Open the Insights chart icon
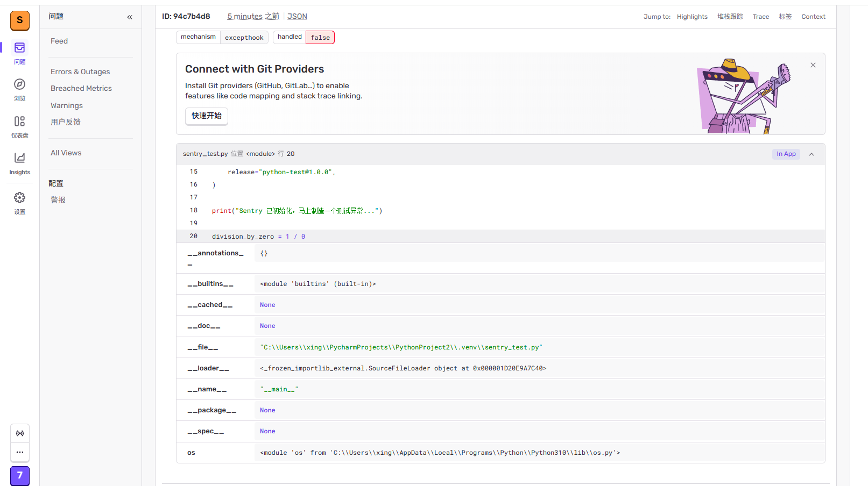 pyautogui.click(x=19, y=158)
